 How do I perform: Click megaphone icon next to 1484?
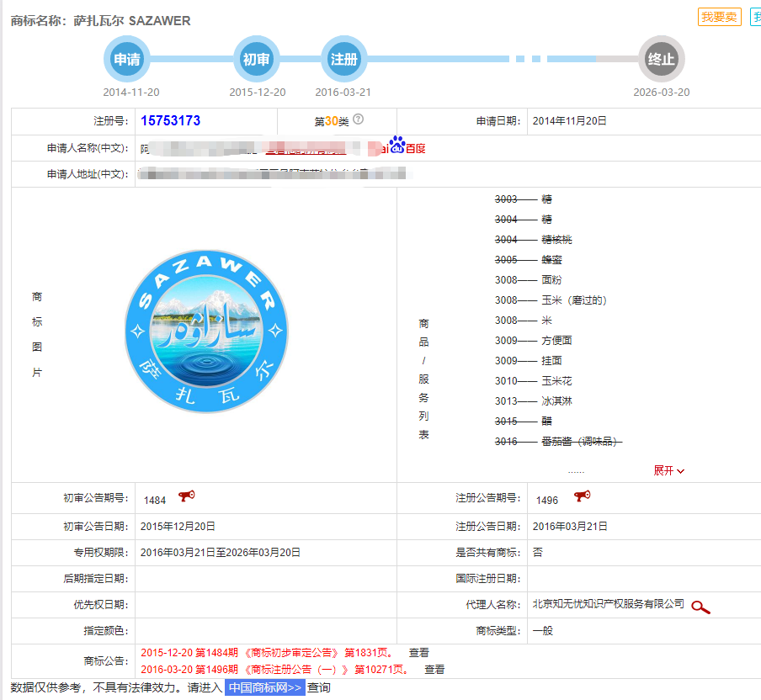pos(186,497)
